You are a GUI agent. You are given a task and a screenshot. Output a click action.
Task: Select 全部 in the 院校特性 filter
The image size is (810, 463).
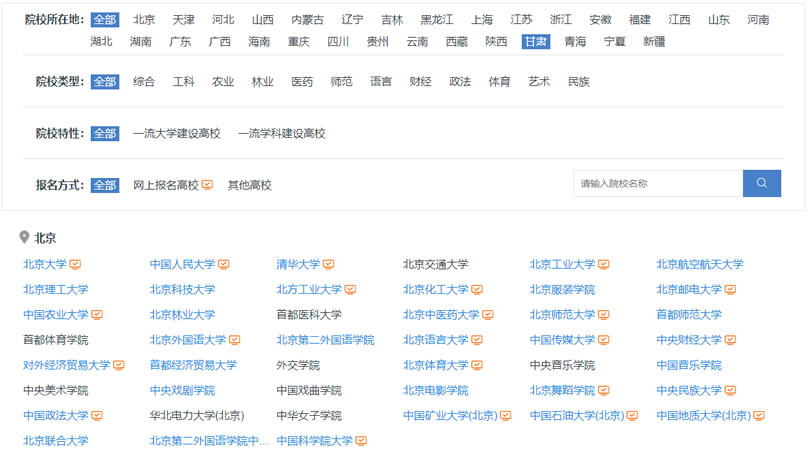tap(105, 133)
